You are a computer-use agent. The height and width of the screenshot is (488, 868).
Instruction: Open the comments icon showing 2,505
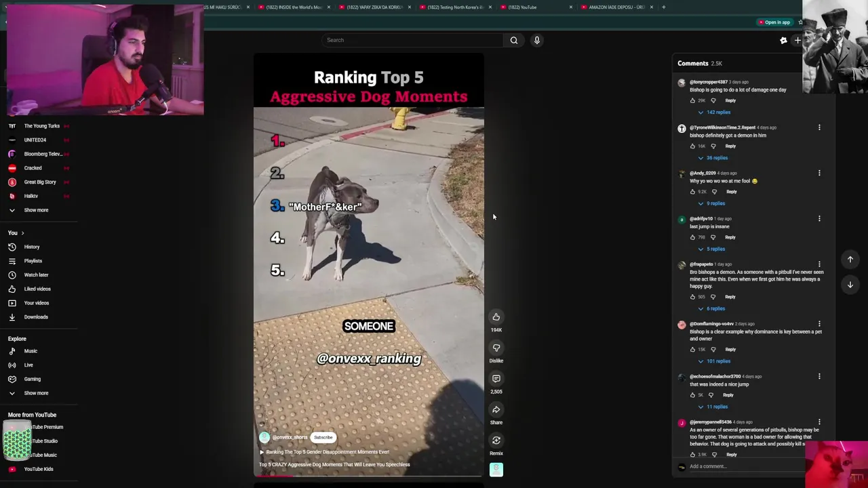tap(496, 379)
